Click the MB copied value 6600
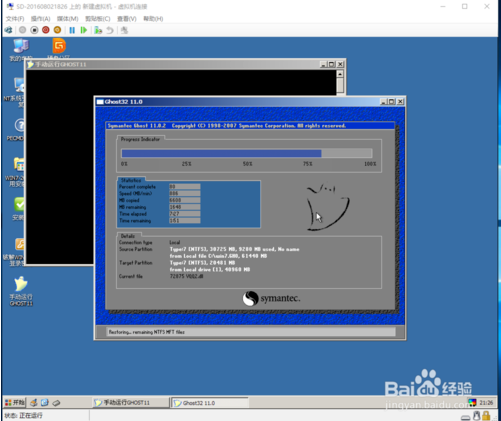501x421 pixels. coord(185,200)
